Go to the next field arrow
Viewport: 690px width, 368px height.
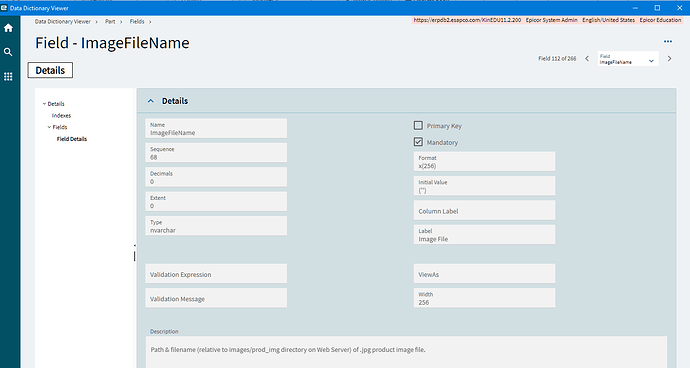pyautogui.click(x=669, y=59)
